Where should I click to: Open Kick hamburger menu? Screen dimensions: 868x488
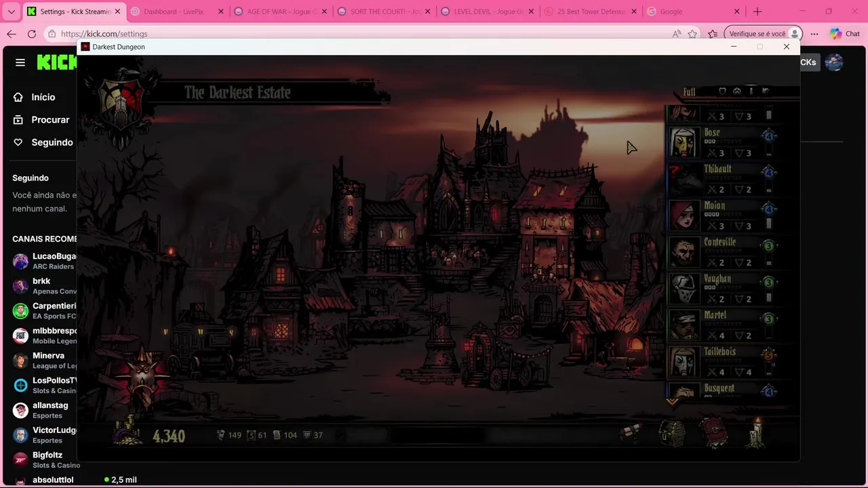click(20, 62)
